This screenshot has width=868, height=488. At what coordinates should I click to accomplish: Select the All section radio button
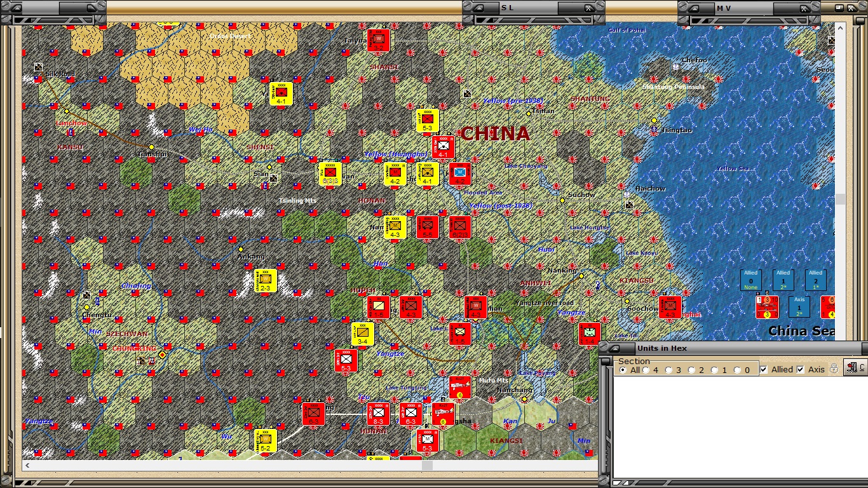click(x=623, y=370)
